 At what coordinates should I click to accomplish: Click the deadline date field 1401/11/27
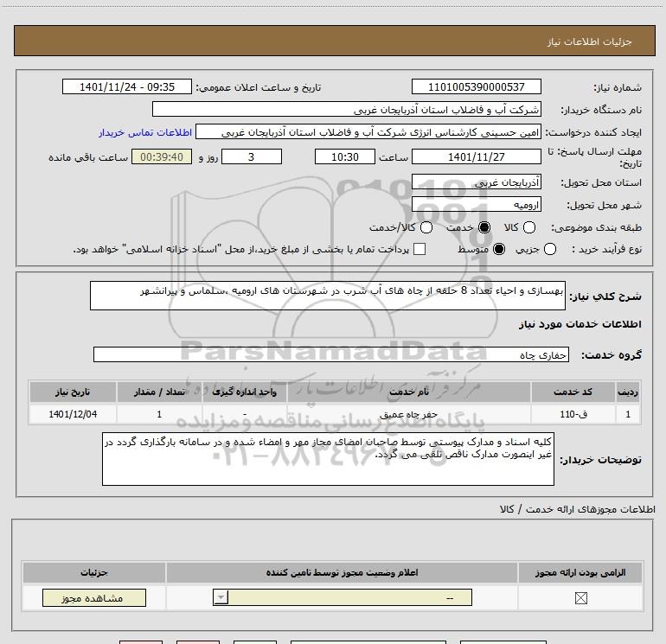476,156
